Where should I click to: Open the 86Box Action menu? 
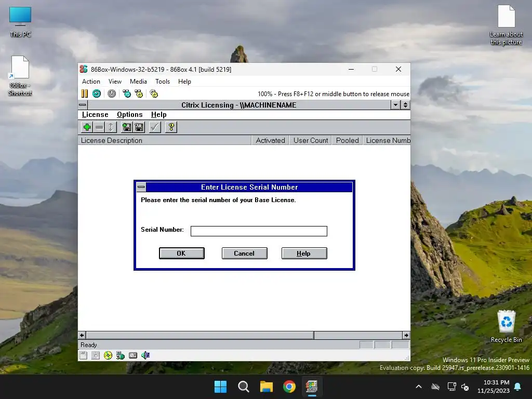coord(91,82)
